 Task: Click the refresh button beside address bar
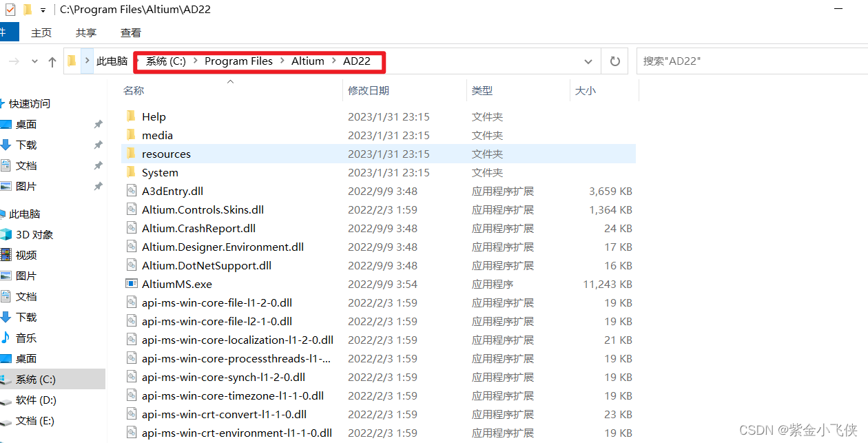(614, 61)
